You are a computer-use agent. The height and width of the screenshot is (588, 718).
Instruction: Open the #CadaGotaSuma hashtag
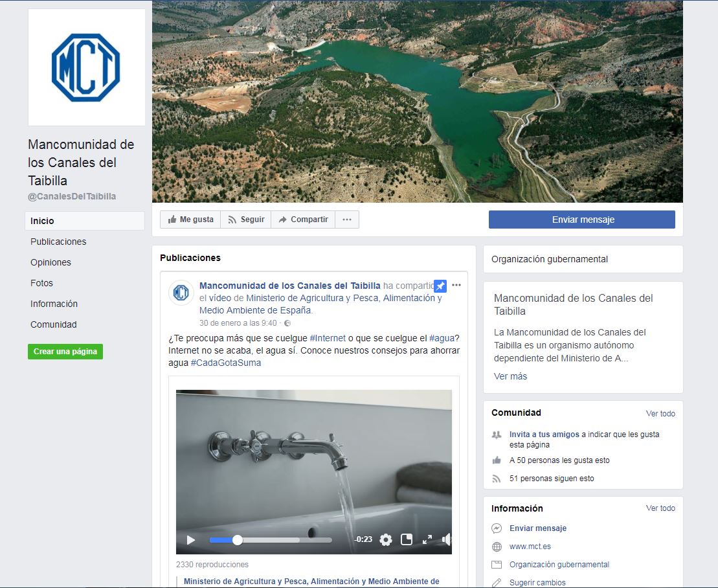point(226,363)
